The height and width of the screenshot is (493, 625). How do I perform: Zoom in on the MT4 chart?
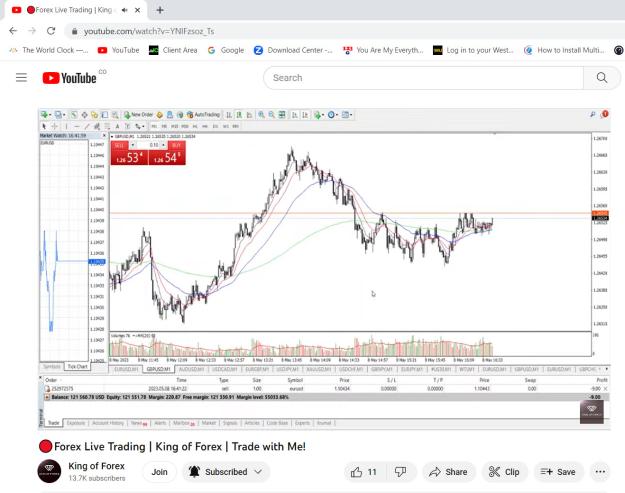(x=261, y=115)
